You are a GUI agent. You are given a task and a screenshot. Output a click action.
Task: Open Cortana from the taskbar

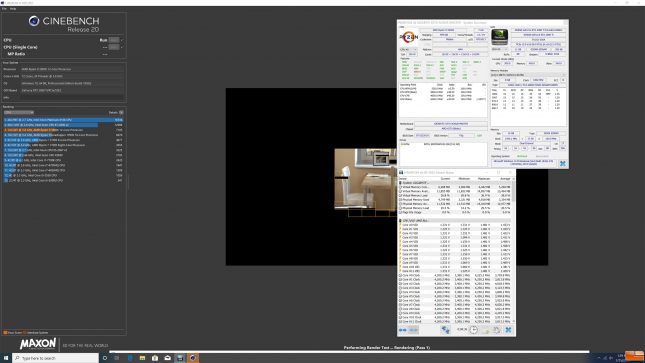point(104,358)
